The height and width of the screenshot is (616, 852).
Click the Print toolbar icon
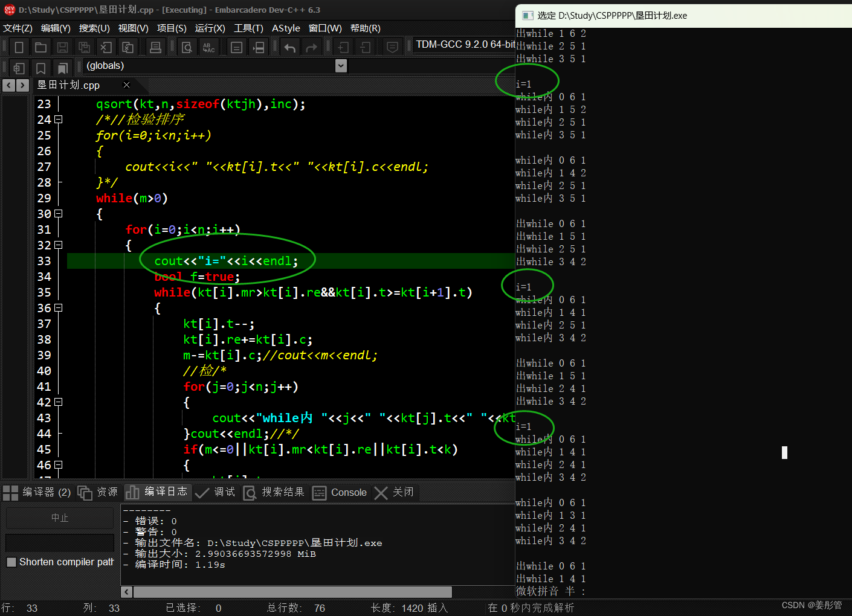pyautogui.click(x=155, y=47)
